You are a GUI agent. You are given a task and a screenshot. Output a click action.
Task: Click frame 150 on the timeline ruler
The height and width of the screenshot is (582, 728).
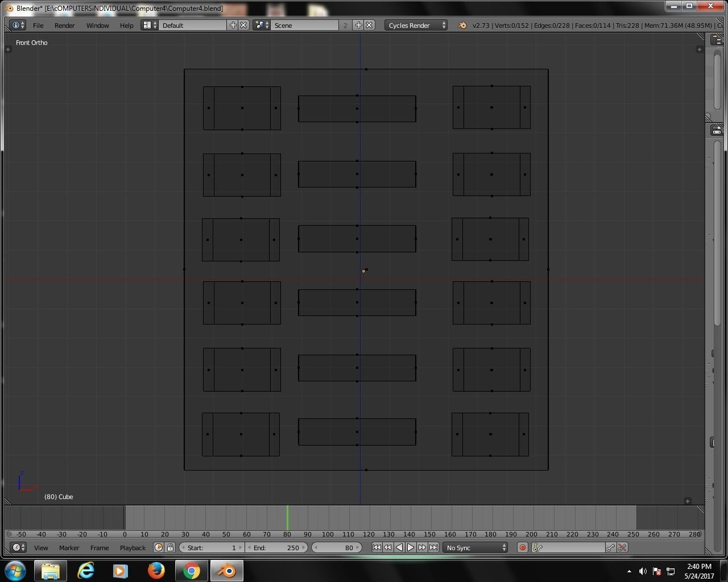point(429,534)
